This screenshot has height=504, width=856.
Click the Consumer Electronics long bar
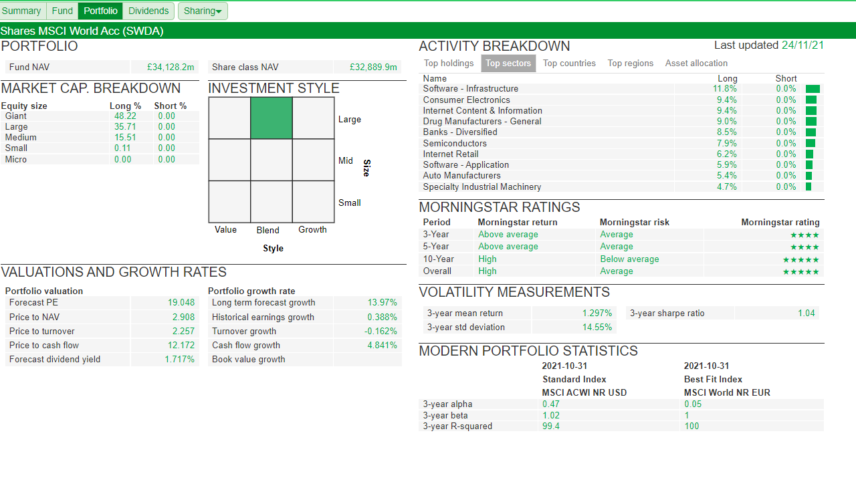[x=811, y=100]
